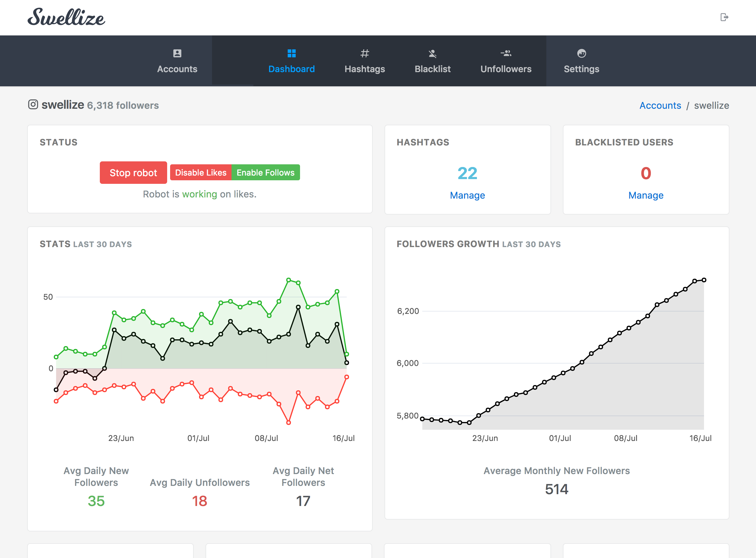756x558 pixels.
Task: Toggle Enable Follows
Action: (265, 173)
